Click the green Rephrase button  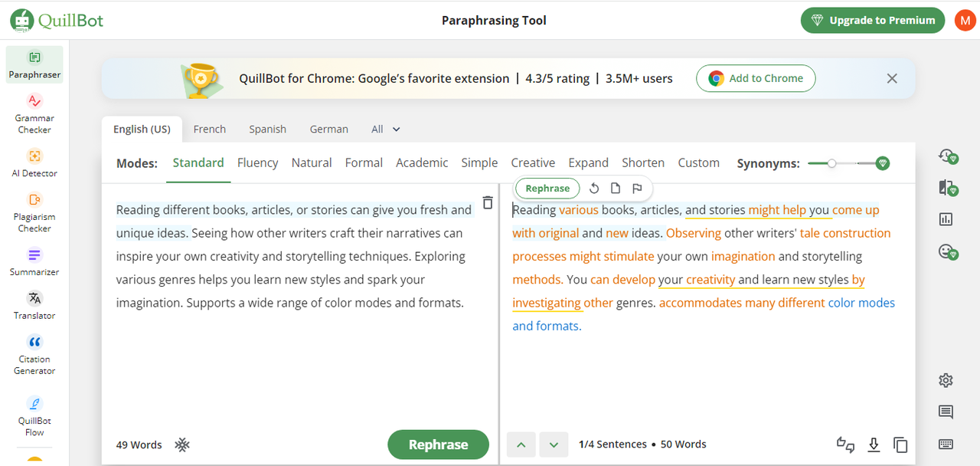point(438,445)
